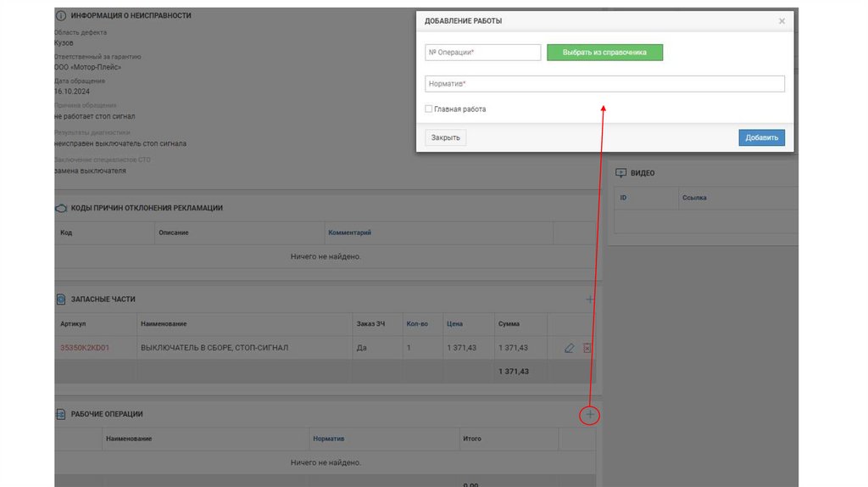Click the Запасные части section icon

coord(61,299)
